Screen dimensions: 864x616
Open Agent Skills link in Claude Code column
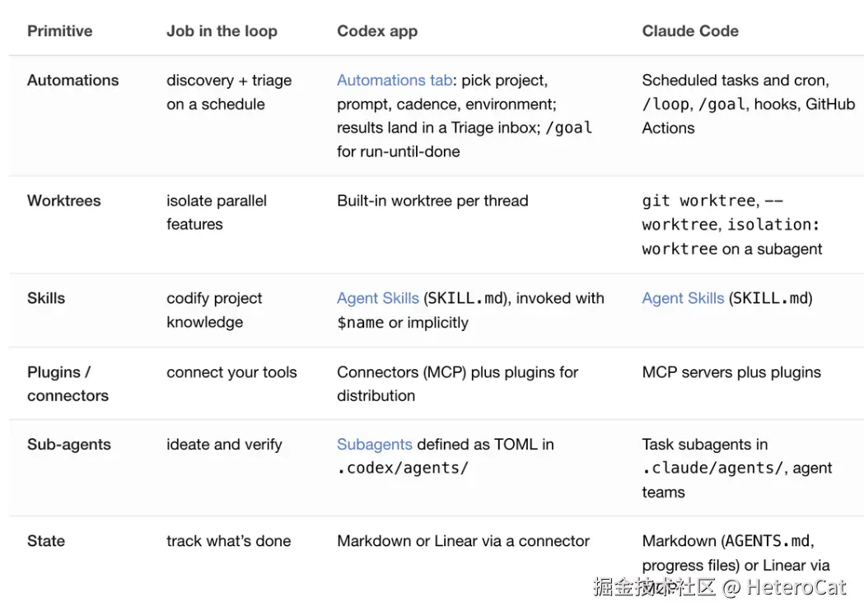683,298
